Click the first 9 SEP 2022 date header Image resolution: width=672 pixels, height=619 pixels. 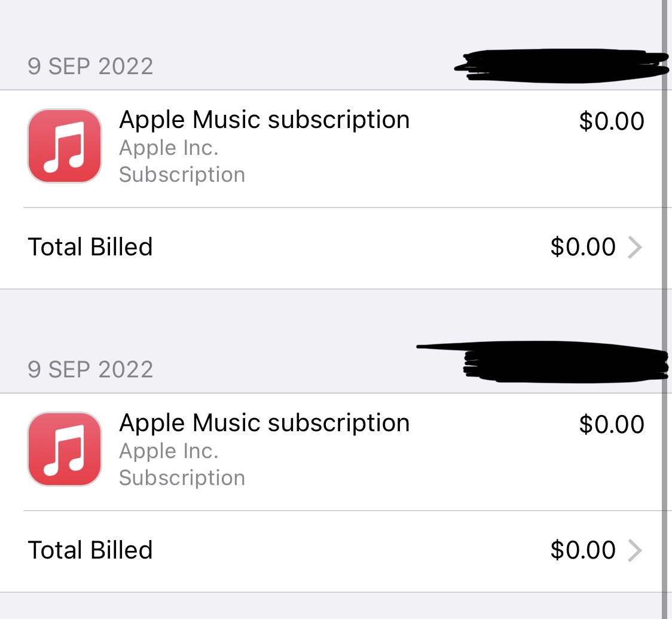[90, 66]
